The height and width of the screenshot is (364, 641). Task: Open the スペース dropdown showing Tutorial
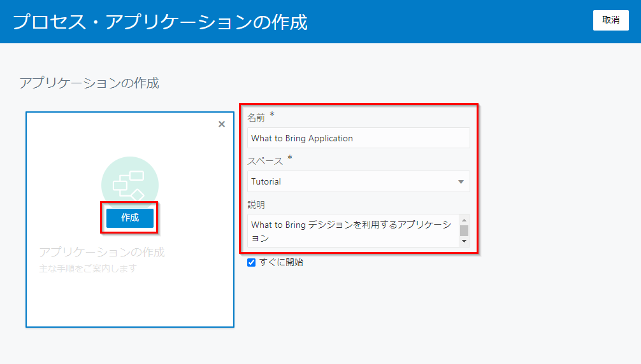coord(350,181)
